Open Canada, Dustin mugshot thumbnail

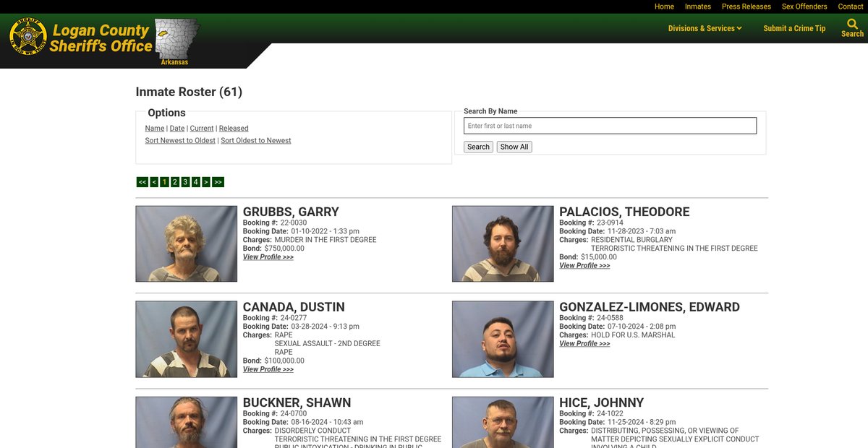tap(187, 340)
